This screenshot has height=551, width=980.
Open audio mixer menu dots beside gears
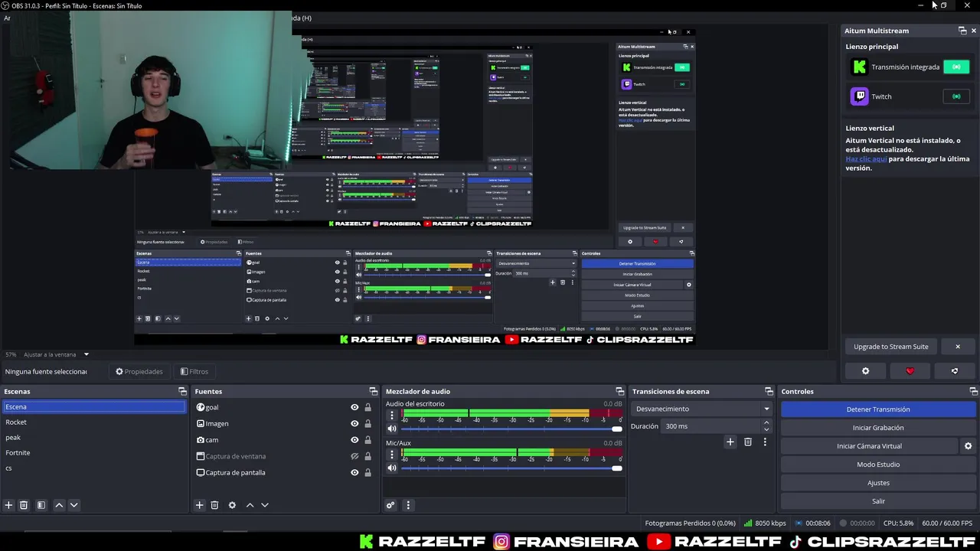coord(408,505)
